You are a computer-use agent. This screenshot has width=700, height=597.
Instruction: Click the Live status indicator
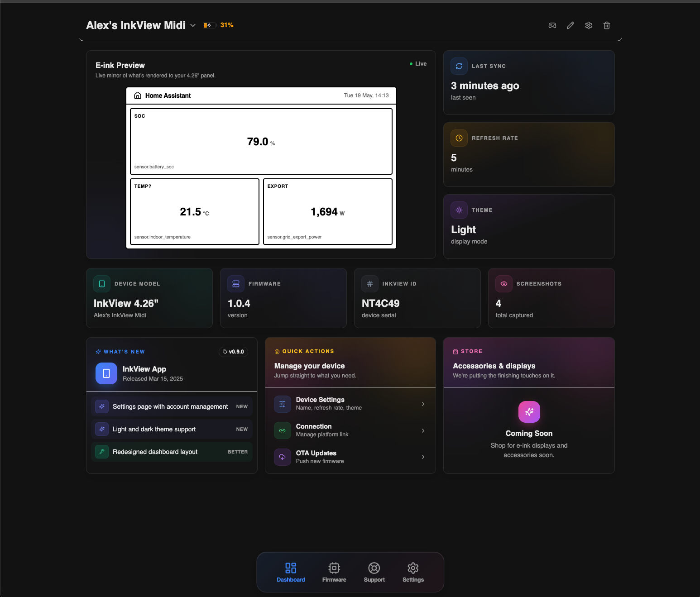[418, 64]
